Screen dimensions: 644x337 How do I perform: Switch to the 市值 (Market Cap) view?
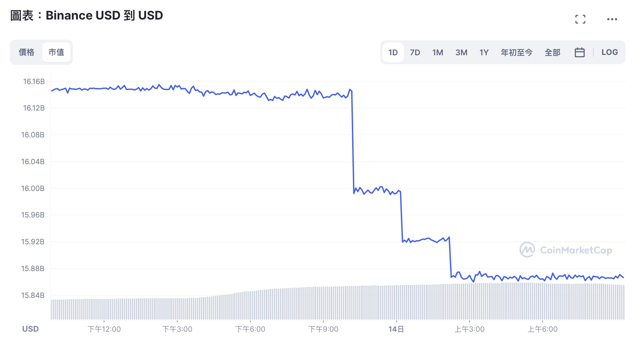[x=56, y=52]
